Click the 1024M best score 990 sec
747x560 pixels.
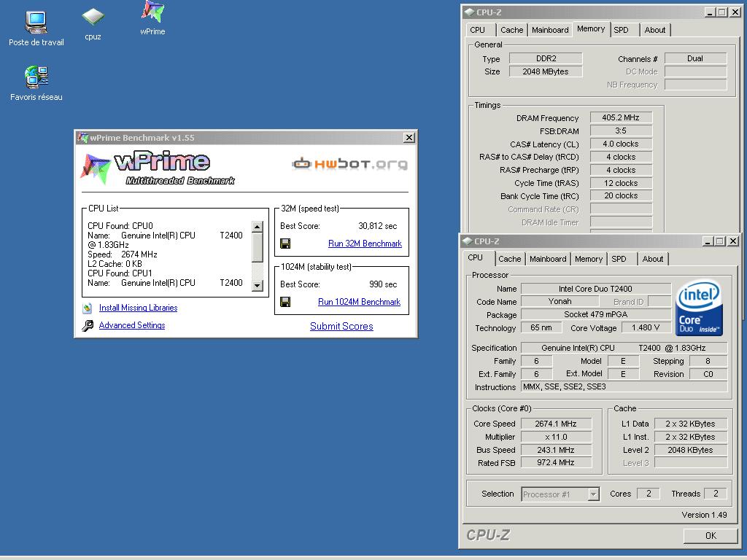coord(383,284)
